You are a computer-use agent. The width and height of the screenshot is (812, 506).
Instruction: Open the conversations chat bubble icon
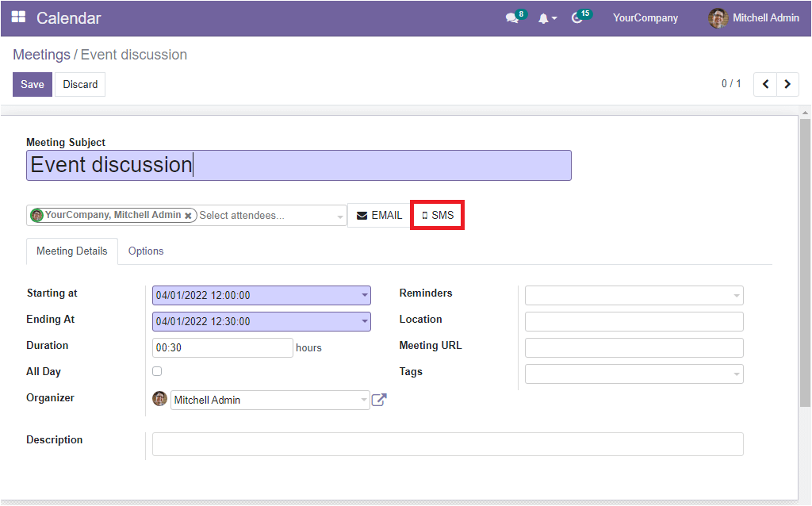512,18
